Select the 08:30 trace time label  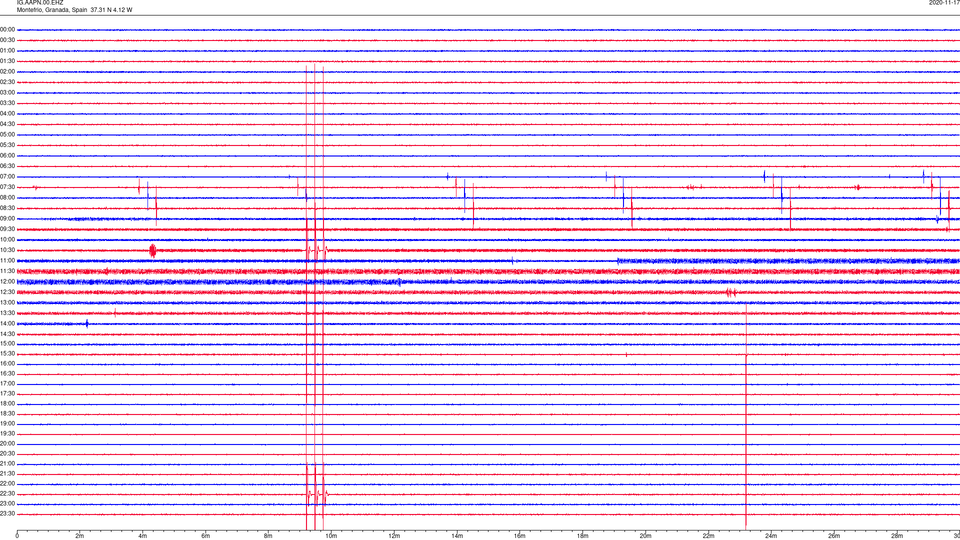point(7,208)
